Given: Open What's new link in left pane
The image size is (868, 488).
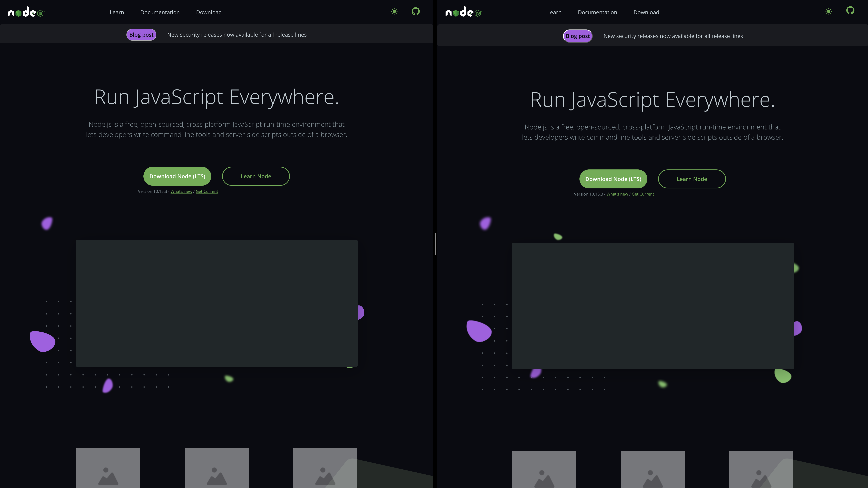Looking at the screenshot, I should point(181,192).
